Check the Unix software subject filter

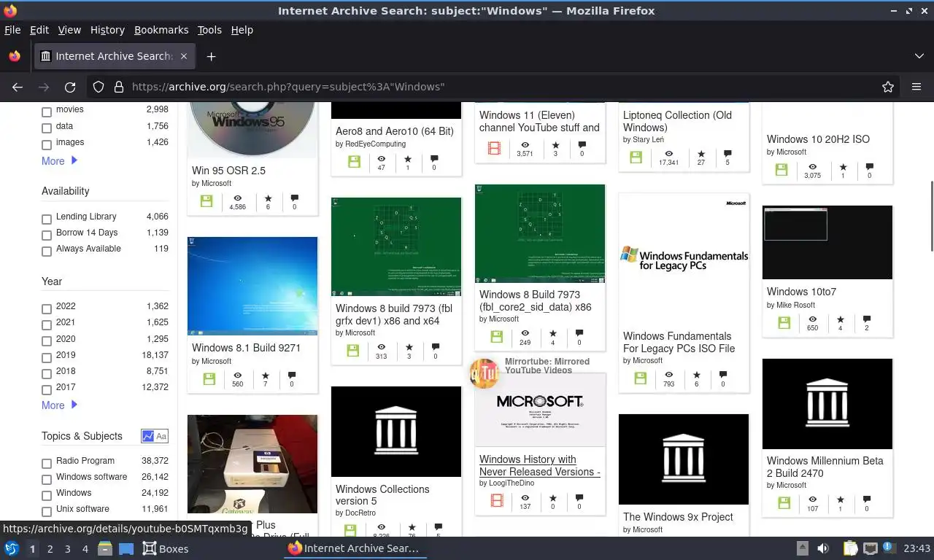[x=47, y=511]
